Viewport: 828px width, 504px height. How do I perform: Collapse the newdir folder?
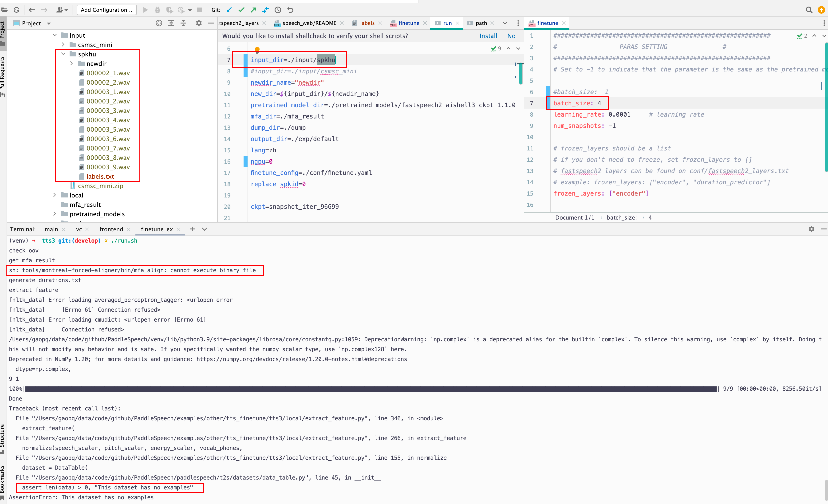tap(71, 63)
